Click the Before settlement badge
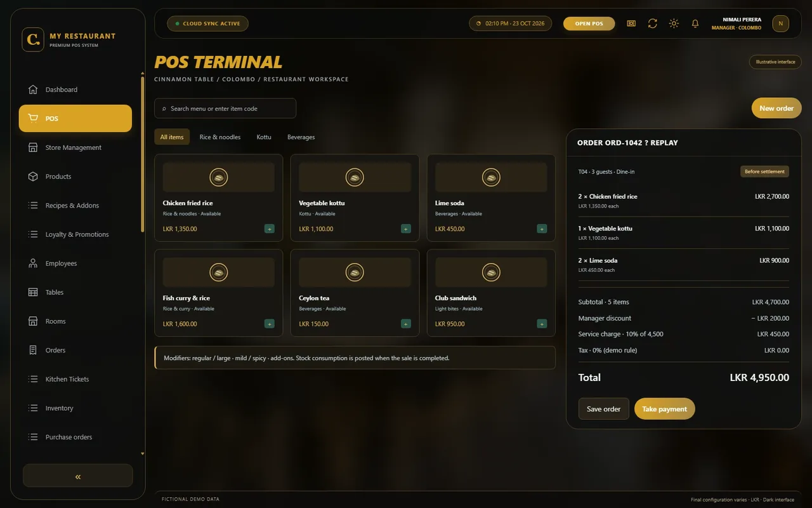Image resolution: width=812 pixels, height=508 pixels. coord(764,171)
